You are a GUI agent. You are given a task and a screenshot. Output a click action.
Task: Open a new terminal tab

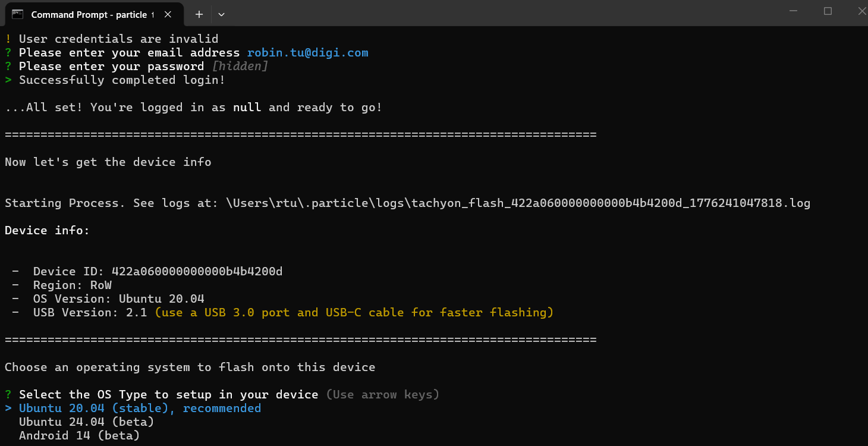pos(199,14)
